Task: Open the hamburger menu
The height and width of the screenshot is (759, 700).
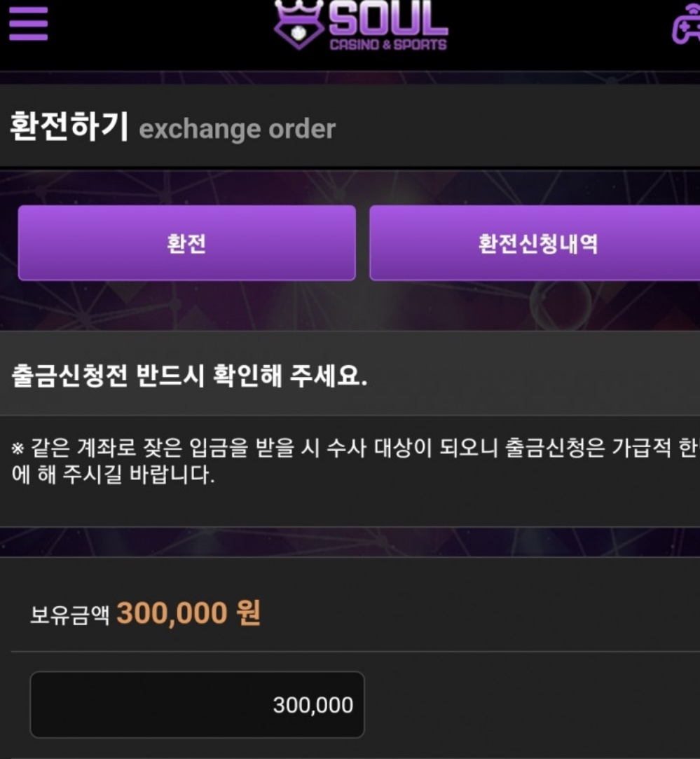Action: 28,23
